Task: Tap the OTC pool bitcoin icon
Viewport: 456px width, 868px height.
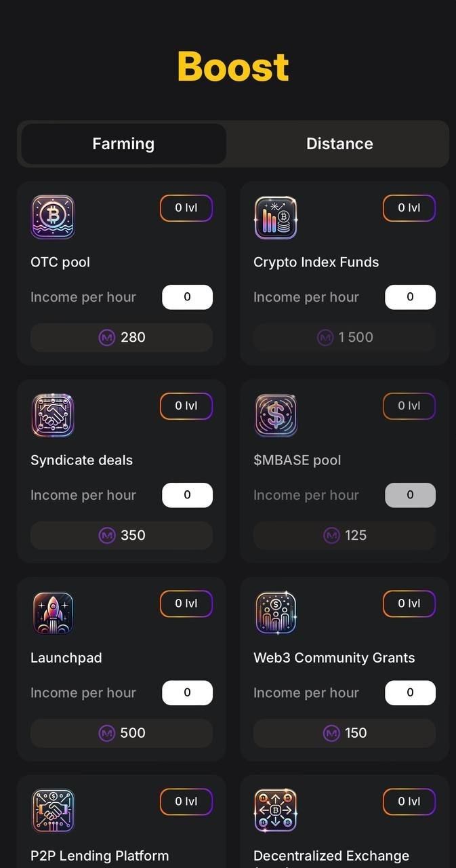Action: pos(53,217)
